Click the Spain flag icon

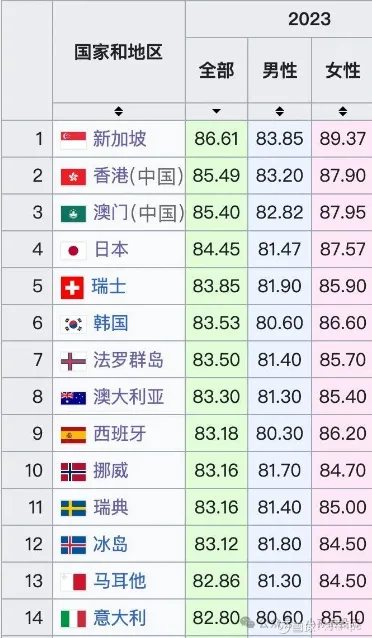[x=73, y=435]
